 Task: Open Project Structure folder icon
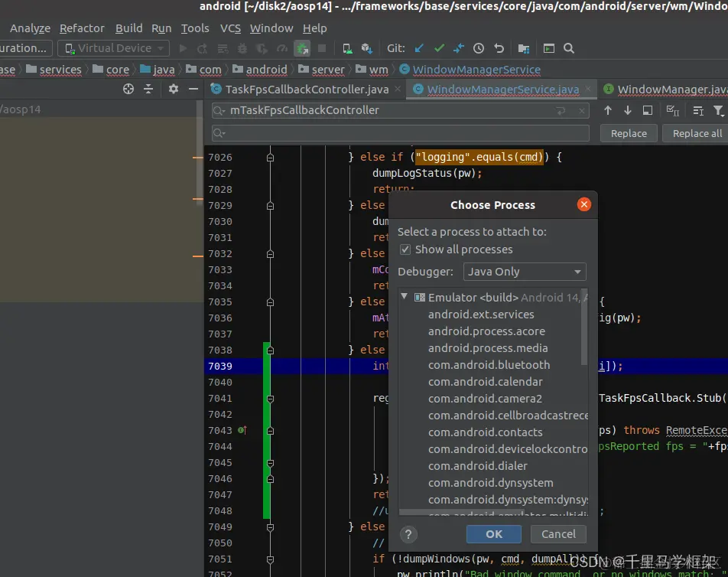524,48
